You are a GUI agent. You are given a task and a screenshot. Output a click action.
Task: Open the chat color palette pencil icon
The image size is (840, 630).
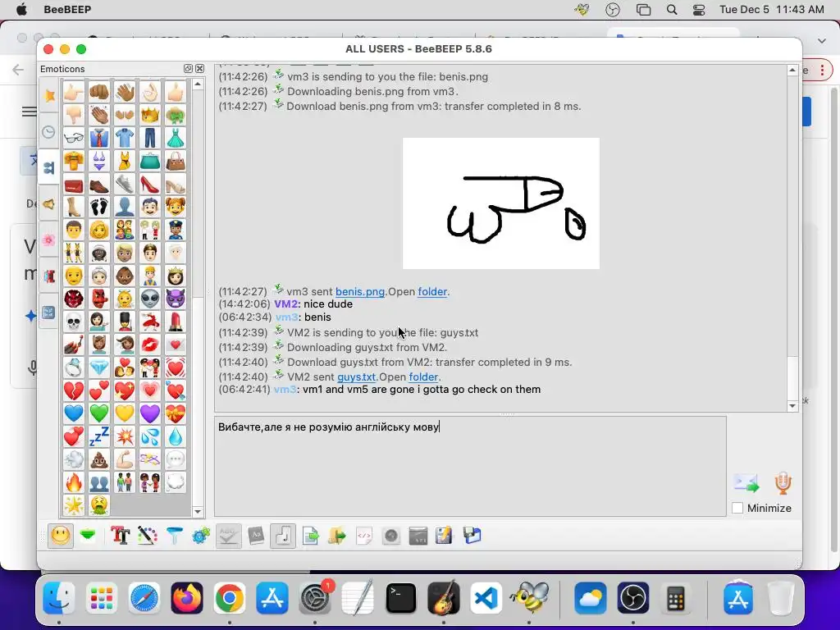point(148,535)
